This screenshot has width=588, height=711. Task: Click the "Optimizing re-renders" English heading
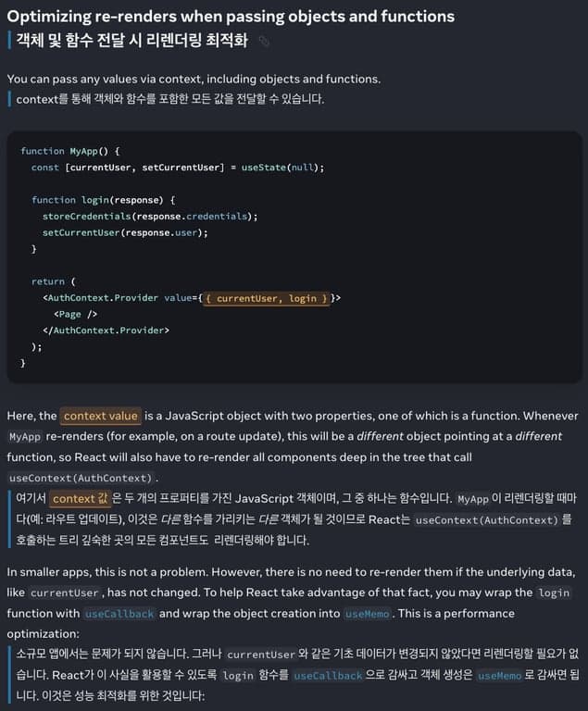click(231, 16)
